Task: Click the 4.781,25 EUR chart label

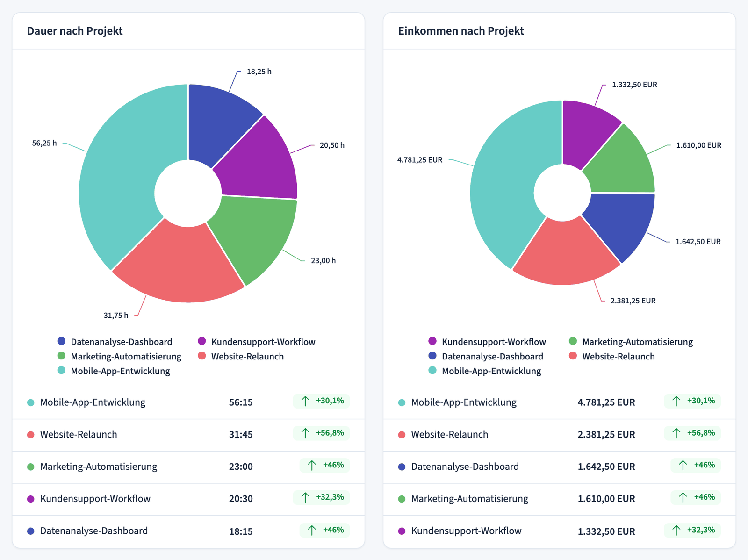Action: click(x=420, y=160)
